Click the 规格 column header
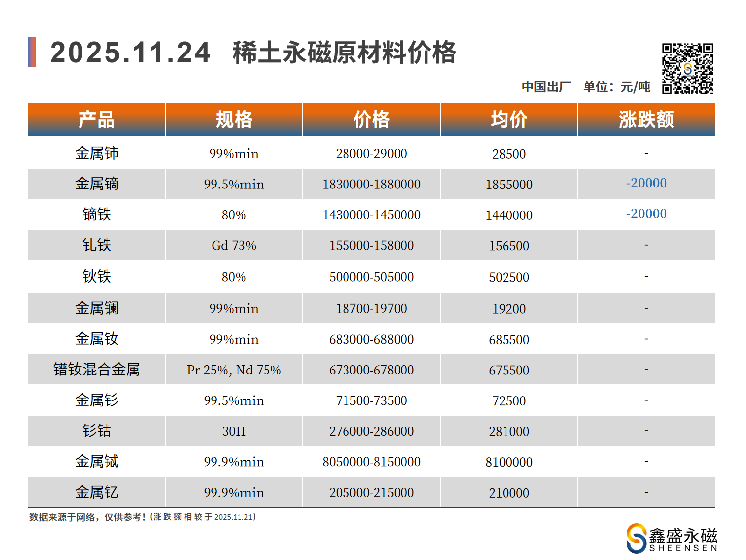This screenshot has width=746, height=560. point(234,119)
